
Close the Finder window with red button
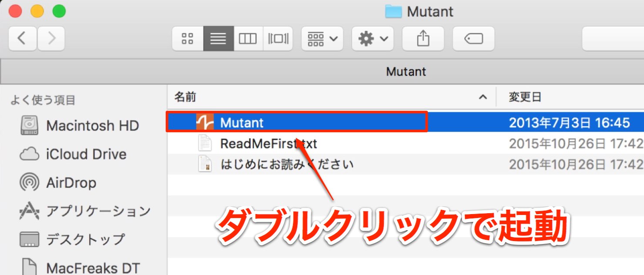click(16, 11)
